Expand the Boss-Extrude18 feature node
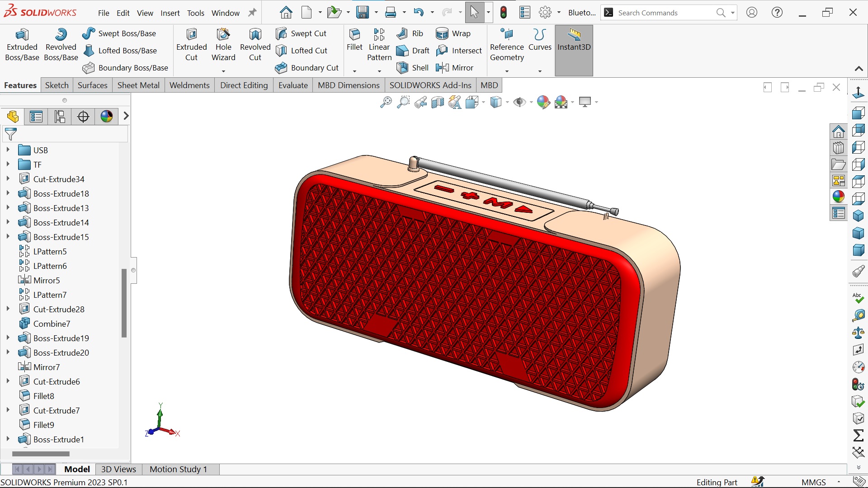Screen dimensions: 868x488 8,193
